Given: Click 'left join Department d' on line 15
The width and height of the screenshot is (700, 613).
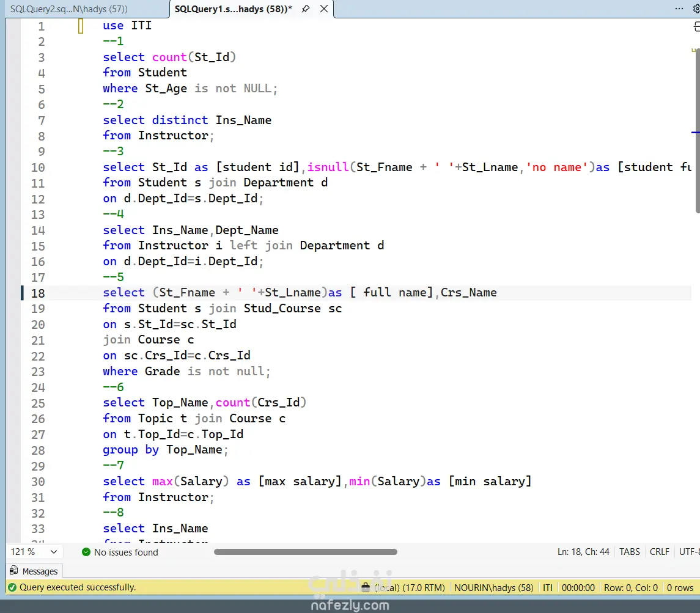Looking at the screenshot, I should [307, 245].
